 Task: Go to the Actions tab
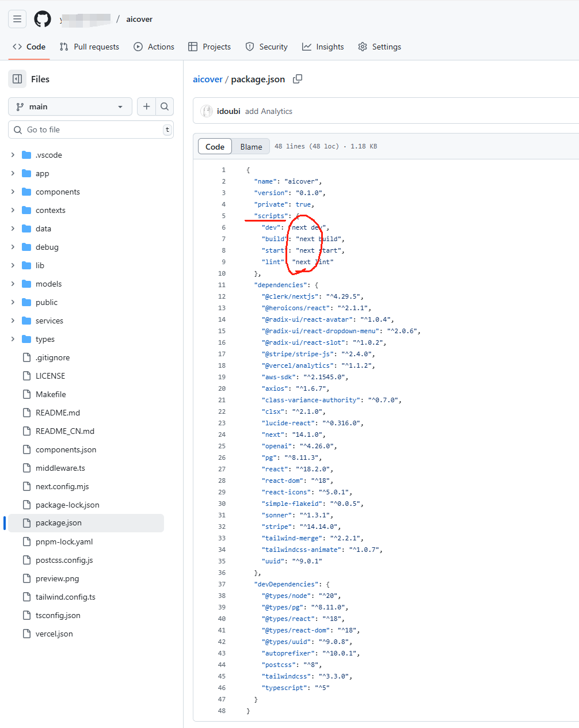click(154, 47)
